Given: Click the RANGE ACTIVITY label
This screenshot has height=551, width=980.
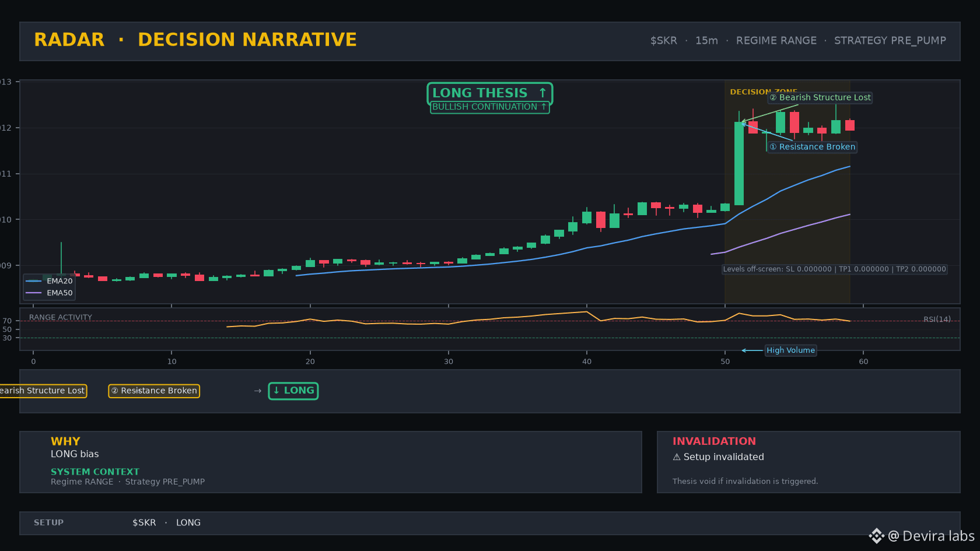Looking at the screenshot, I should tap(61, 318).
